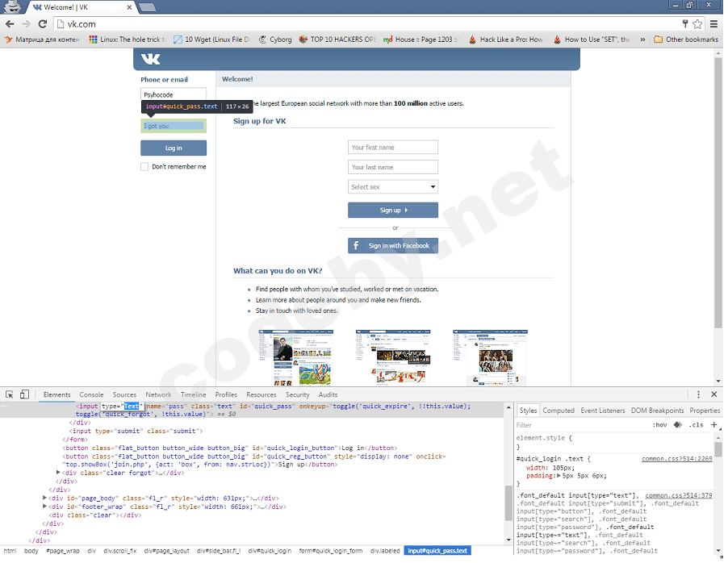This screenshot has width=728, height=563.
Task: Click the diamond animation icon in Styles
Action: point(678,425)
